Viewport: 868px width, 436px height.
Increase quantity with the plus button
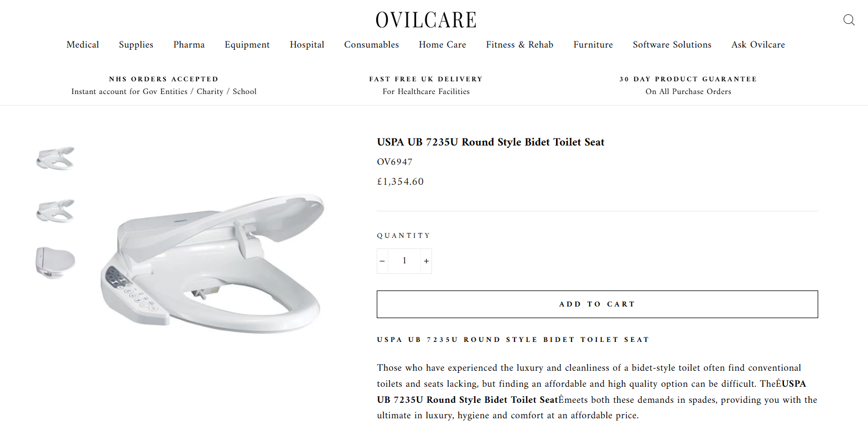(x=426, y=261)
